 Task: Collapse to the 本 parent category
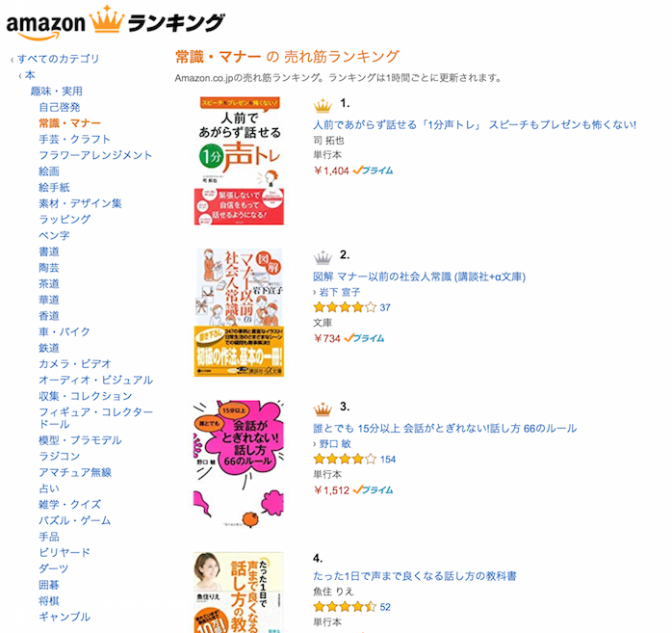30,75
